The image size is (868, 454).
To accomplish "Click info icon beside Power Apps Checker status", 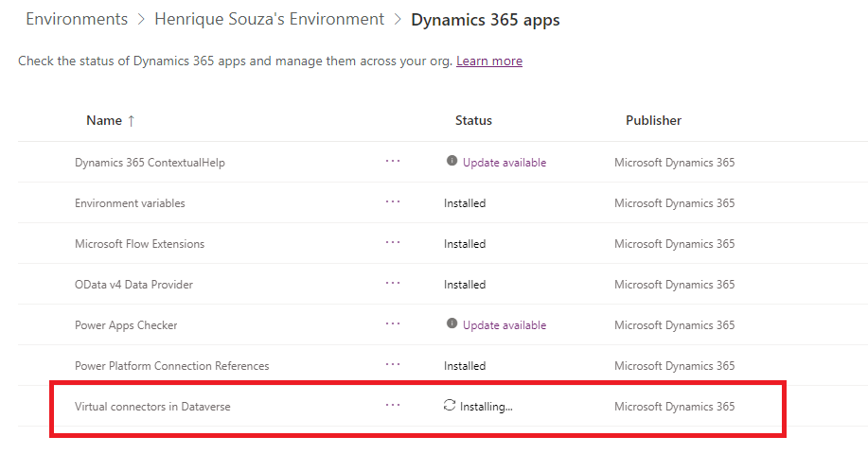I will point(452,323).
